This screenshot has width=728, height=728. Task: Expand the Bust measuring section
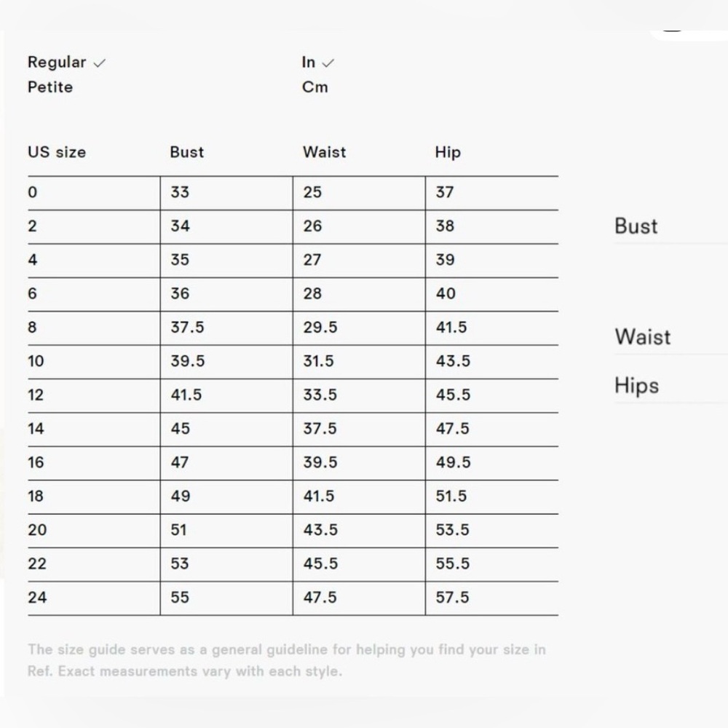pyautogui.click(x=671, y=226)
